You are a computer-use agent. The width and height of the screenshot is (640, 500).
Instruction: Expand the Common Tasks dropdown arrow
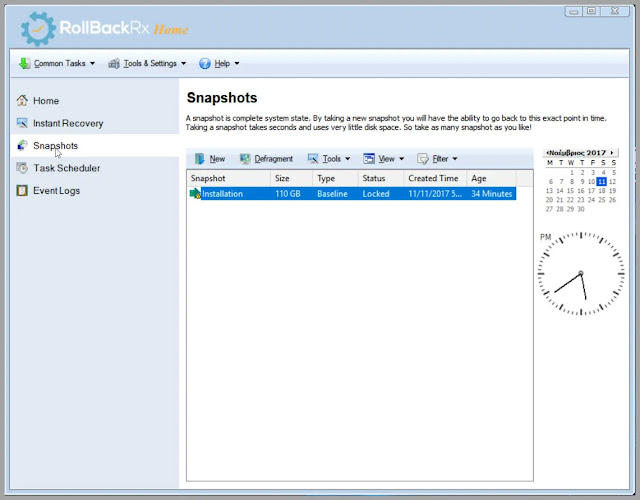point(92,64)
